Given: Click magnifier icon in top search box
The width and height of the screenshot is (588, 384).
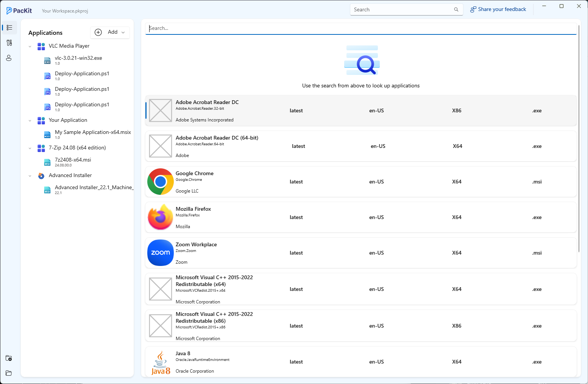Looking at the screenshot, I should pos(456,10).
